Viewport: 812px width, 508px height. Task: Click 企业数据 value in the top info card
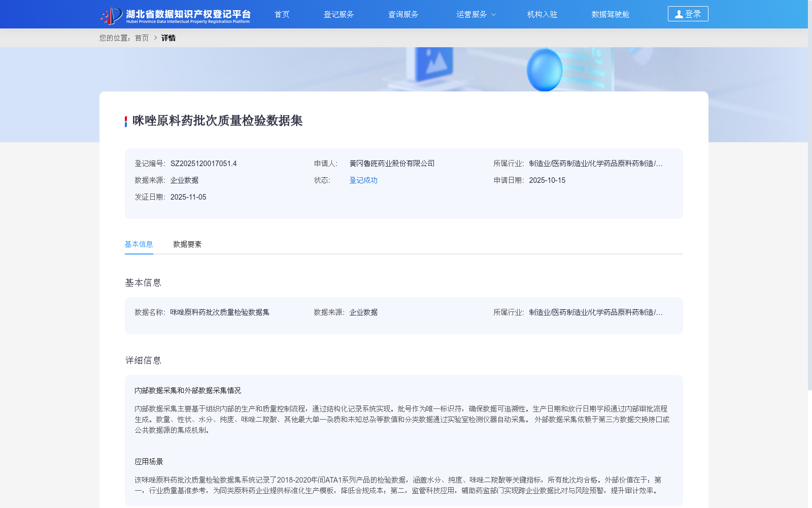[184, 180]
